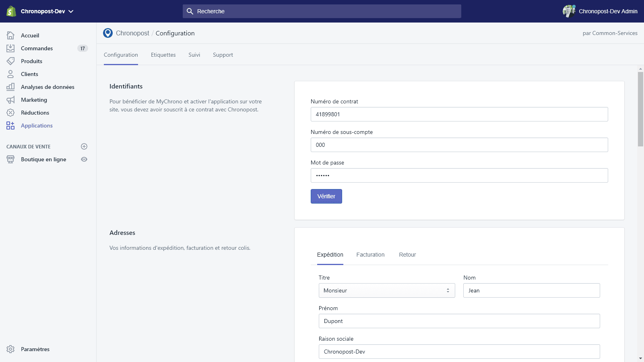644x362 pixels.
Task: Switch to the Etiquettes tab
Action: [x=163, y=55]
